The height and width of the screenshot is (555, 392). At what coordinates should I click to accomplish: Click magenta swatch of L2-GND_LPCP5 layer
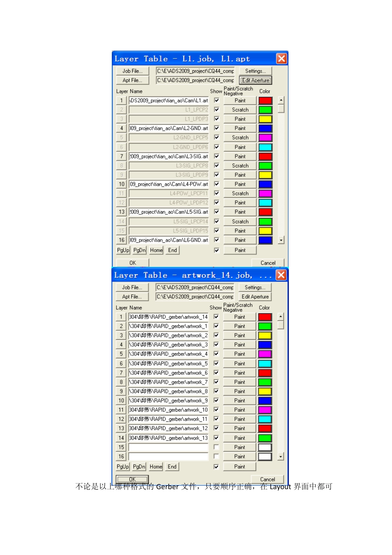pyautogui.click(x=265, y=138)
